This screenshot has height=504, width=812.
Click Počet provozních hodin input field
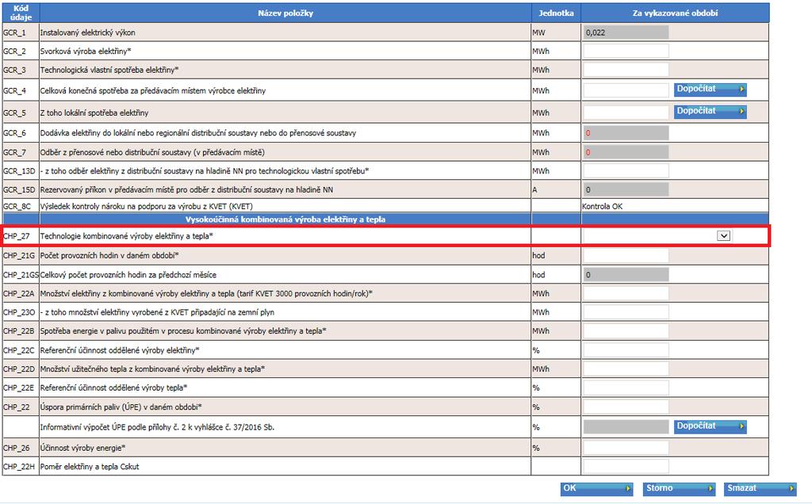[x=626, y=255]
